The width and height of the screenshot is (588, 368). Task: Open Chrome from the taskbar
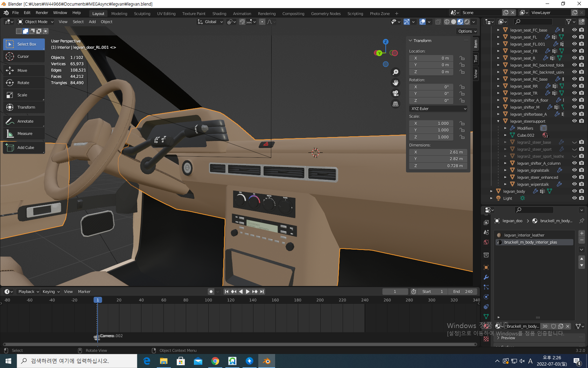(x=215, y=361)
